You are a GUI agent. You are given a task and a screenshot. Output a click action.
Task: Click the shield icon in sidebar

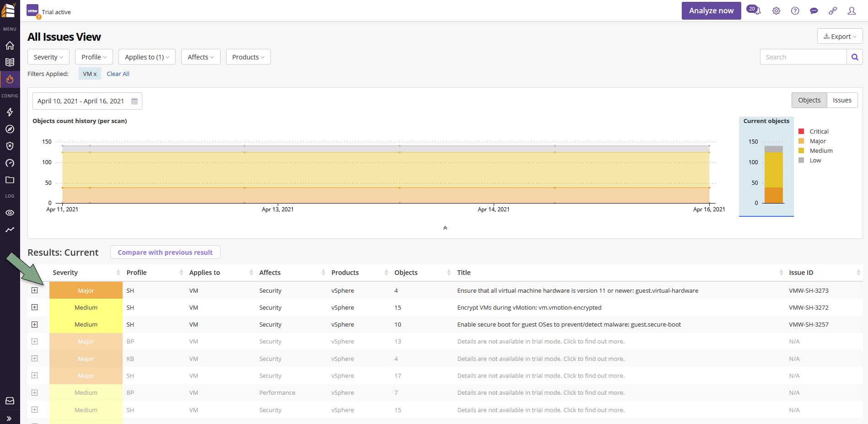click(10, 146)
